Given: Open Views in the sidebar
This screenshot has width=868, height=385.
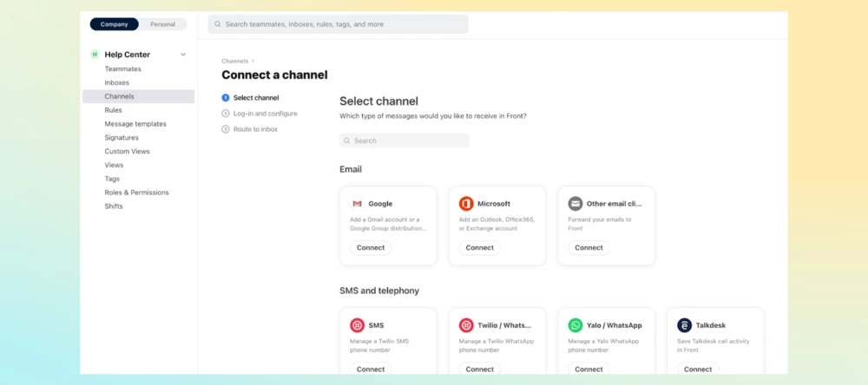Looking at the screenshot, I should [114, 165].
